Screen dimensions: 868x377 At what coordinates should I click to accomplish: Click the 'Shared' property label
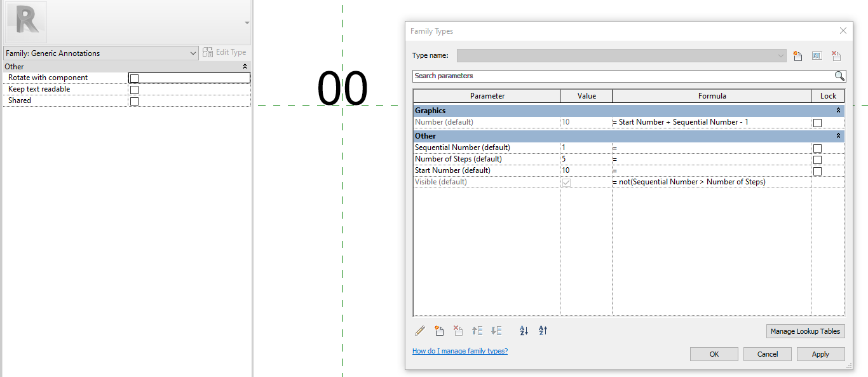[x=20, y=100]
